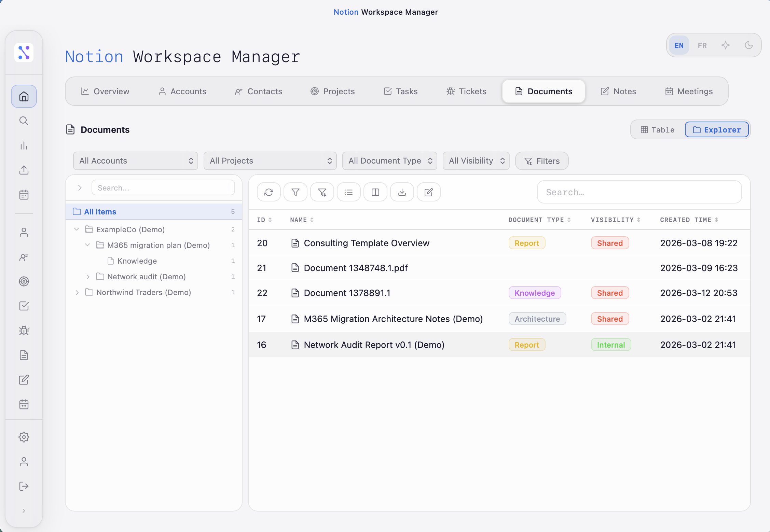
Task: Download documents using the export icon
Action: click(402, 192)
